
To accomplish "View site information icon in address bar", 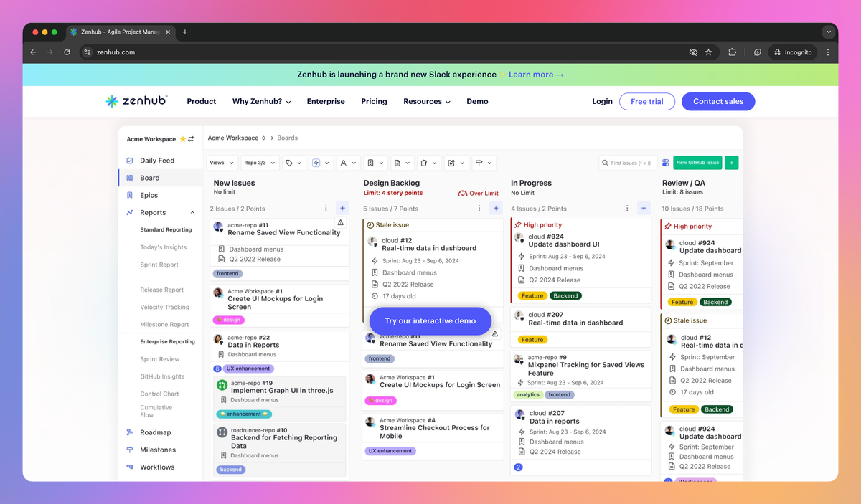I will pyautogui.click(x=87, y=52).
